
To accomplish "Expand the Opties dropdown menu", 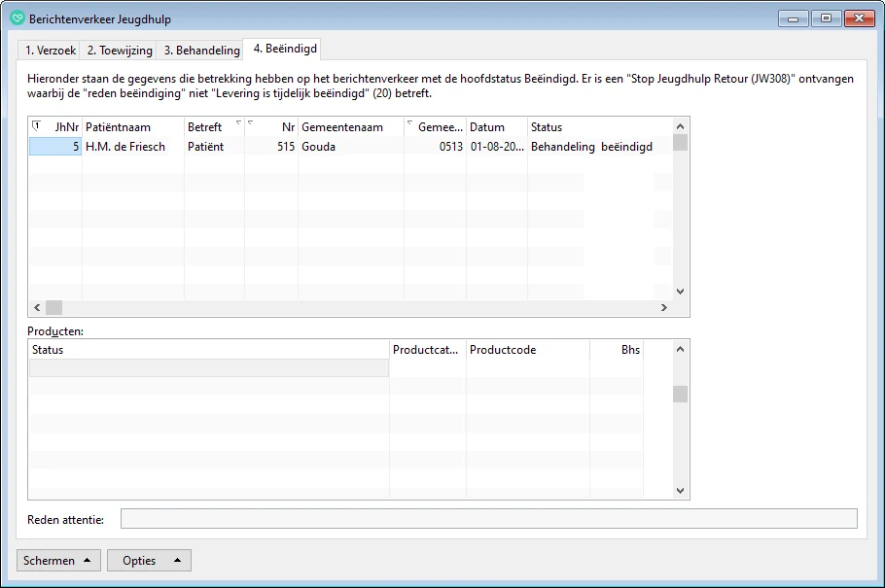I will tap(151, 561).
